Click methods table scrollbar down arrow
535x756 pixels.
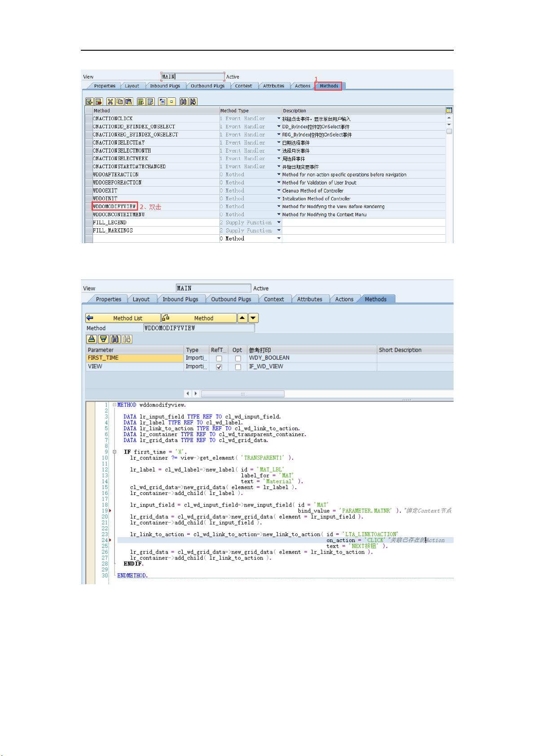point(449,124)
